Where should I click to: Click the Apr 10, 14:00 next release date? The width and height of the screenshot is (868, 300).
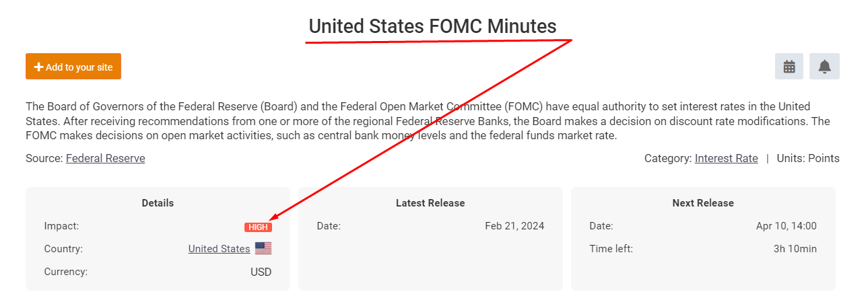(x=786, y=226)
